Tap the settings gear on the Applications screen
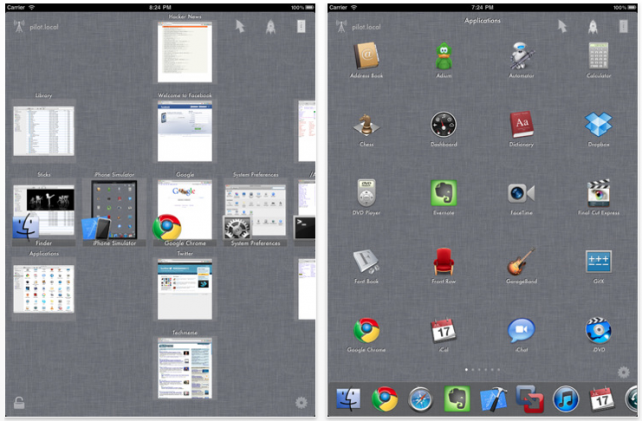642x421 pixels. tap(624, 372)
